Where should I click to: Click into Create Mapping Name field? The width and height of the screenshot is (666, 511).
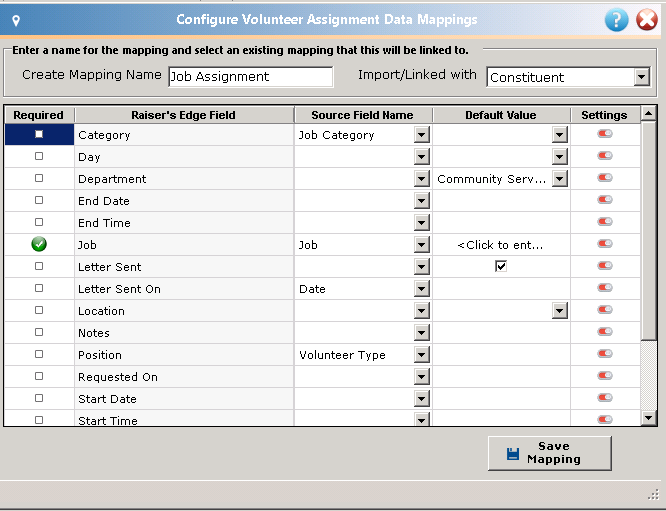[x=251, y=77]
